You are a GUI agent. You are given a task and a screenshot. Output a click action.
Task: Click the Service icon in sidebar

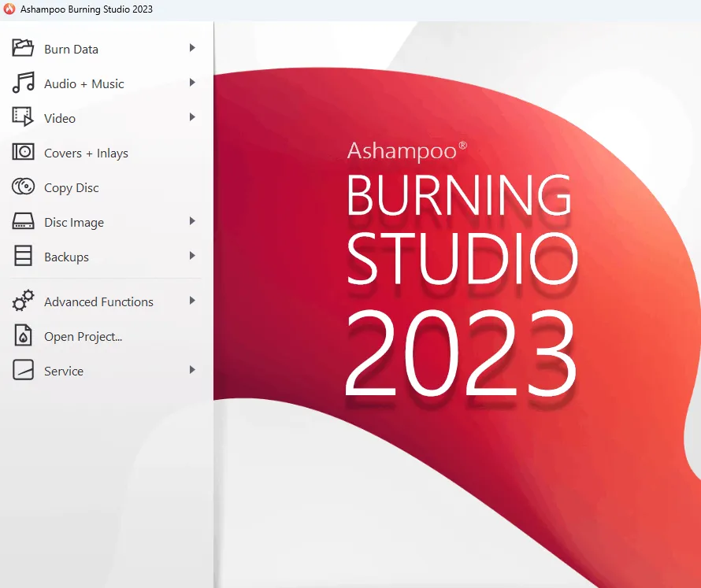point(23,371)
